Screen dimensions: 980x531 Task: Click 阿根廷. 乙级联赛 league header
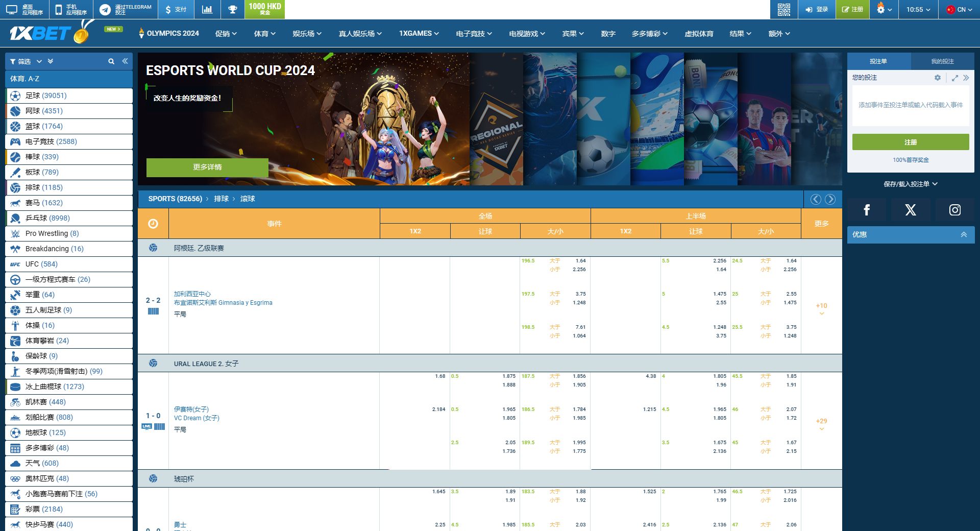click(x=199, y=248)
